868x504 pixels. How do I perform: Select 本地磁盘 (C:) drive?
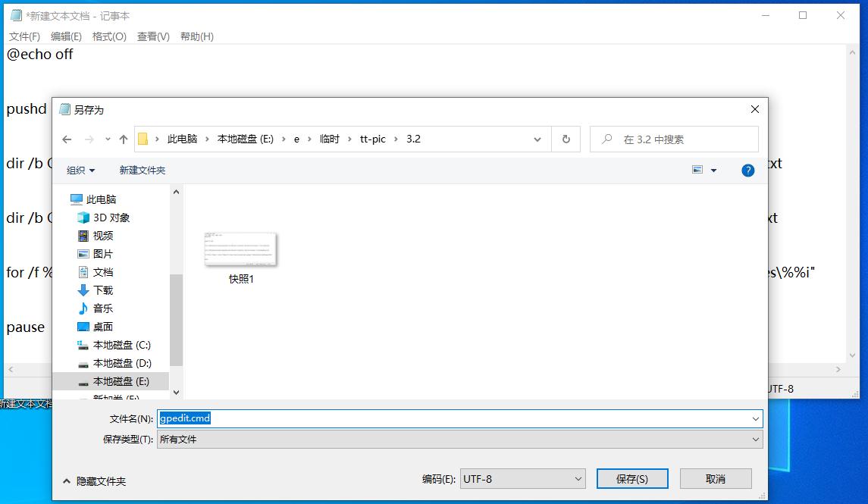[112, 345]
